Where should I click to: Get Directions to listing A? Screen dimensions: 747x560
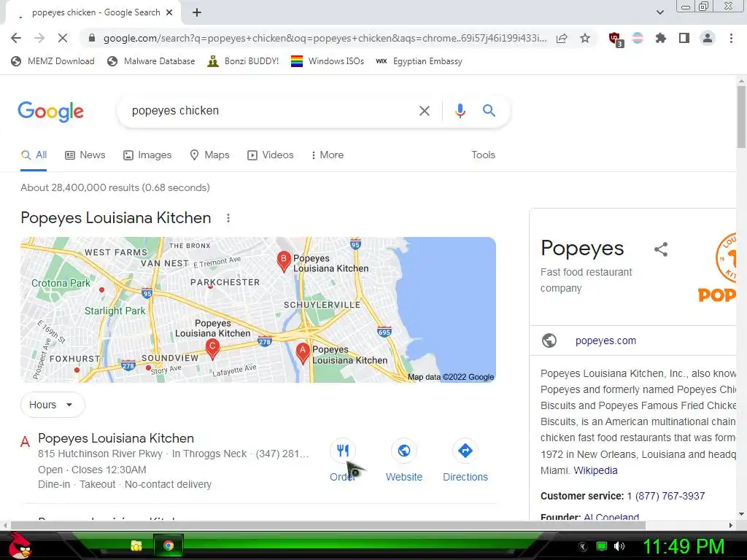(465, 460)
